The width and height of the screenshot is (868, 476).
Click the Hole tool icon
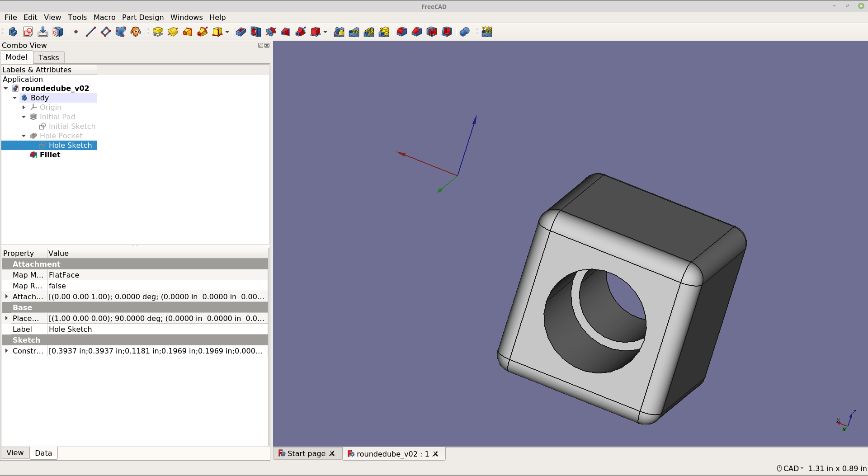(x=256, y=32)
